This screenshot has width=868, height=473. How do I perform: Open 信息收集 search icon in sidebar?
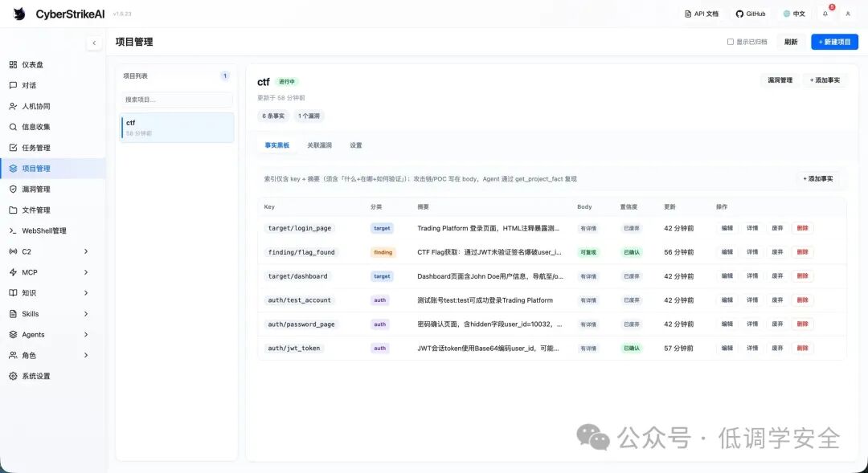(x=14, y=127)
